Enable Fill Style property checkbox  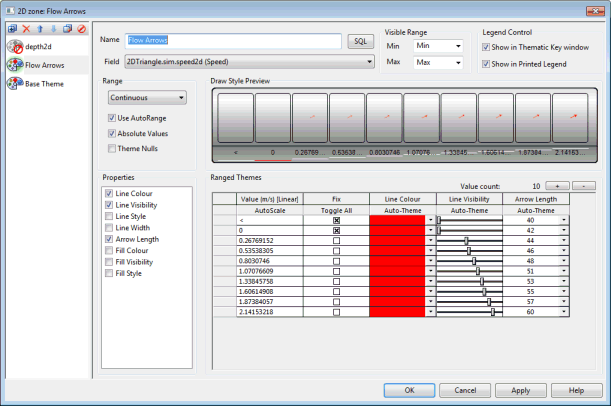click(109, 273)
